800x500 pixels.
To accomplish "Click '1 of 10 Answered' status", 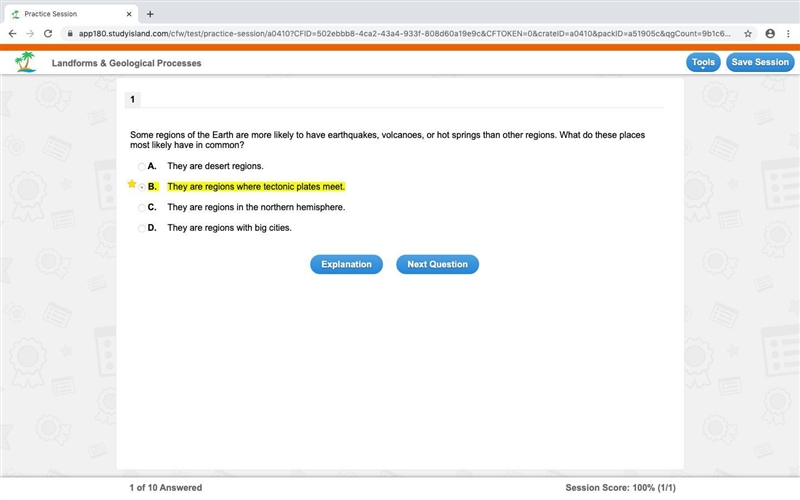I will tap(166, 488).
